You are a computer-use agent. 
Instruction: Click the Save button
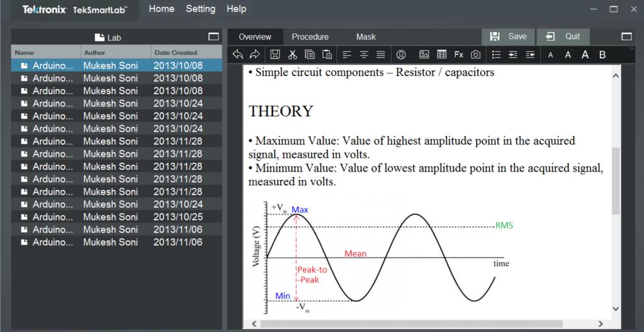(508, 36)
